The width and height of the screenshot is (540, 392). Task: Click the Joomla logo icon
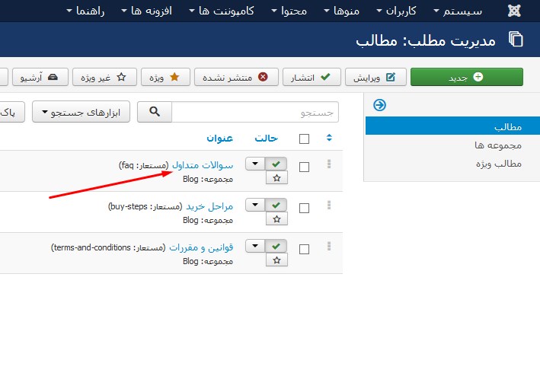(x=514, y=11)
